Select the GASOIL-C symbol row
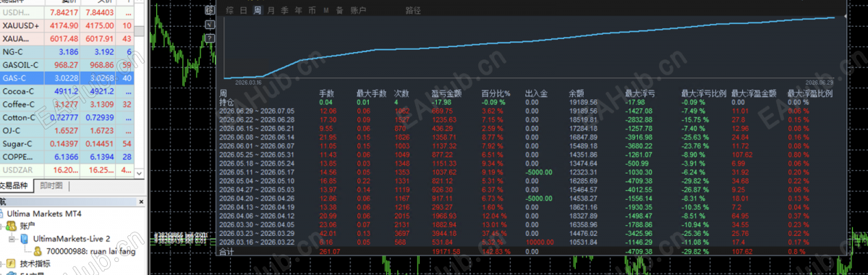The height and width of the screenshot is (275, 868). click(68, 65)
